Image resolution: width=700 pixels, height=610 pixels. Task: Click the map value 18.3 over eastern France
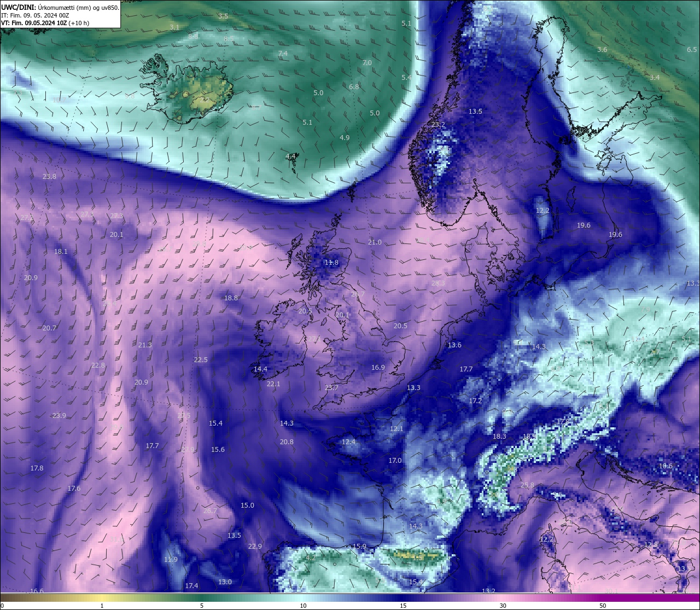coord(499,436)
